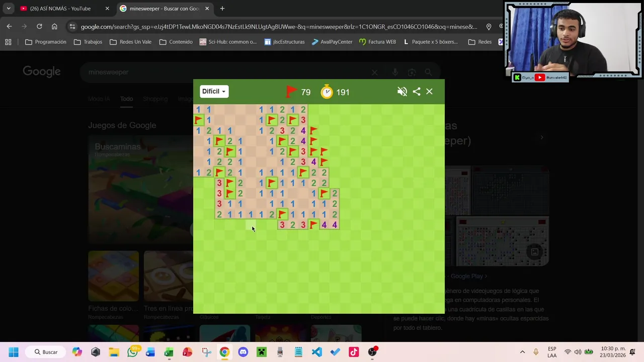Viewport: 644px width, 362px height.
Task: Open Snipping Tool from the taskbar
Action: click(x=206, y=352)
